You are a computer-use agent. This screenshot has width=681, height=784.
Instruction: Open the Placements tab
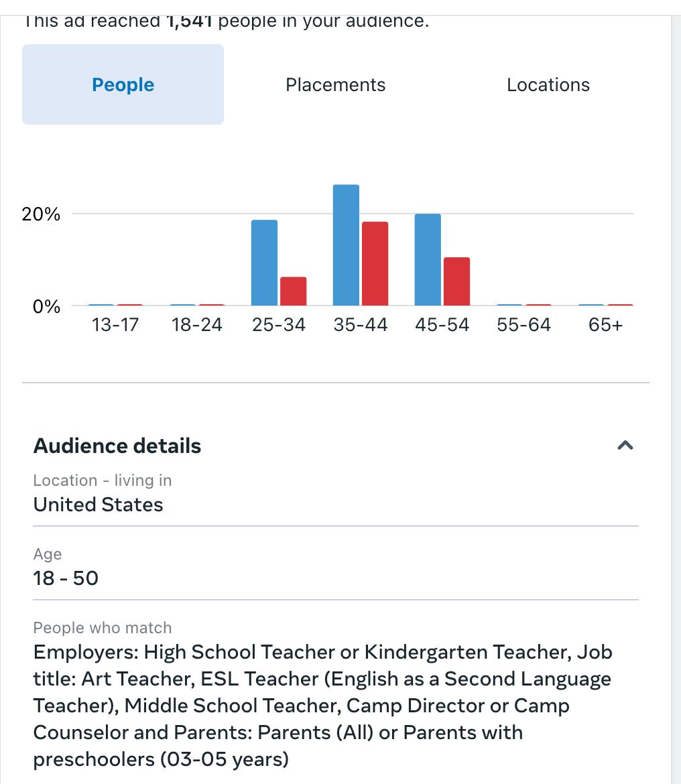pyautogui.click(x=335, y=84)
